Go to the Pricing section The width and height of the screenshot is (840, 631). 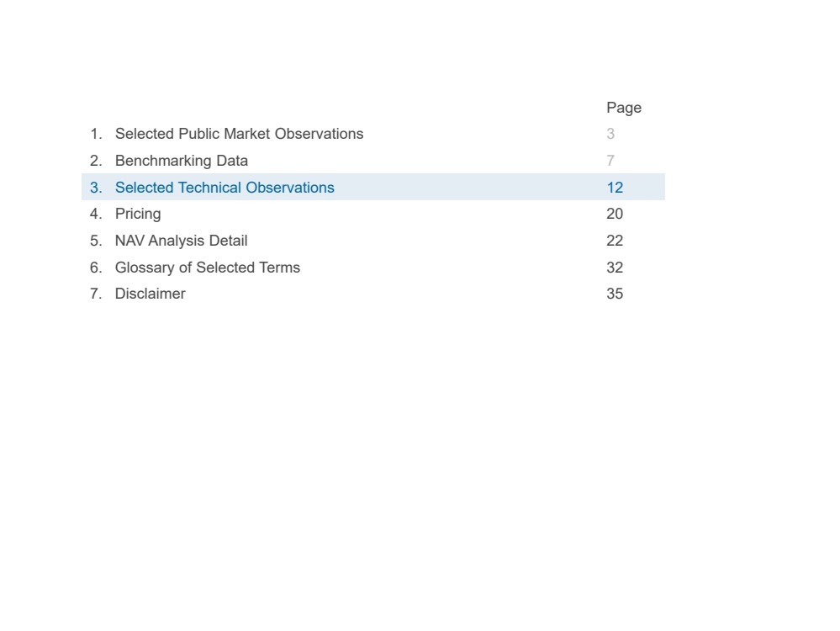tap(138, 214)
